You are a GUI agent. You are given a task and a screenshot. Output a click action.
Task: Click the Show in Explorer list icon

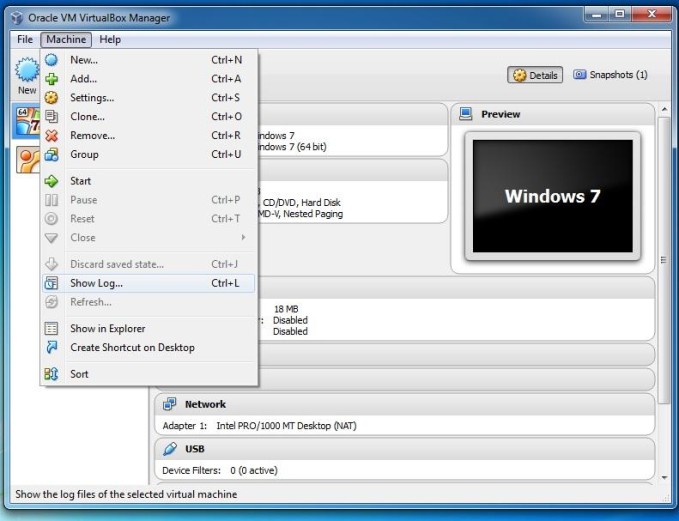point(52,329)
